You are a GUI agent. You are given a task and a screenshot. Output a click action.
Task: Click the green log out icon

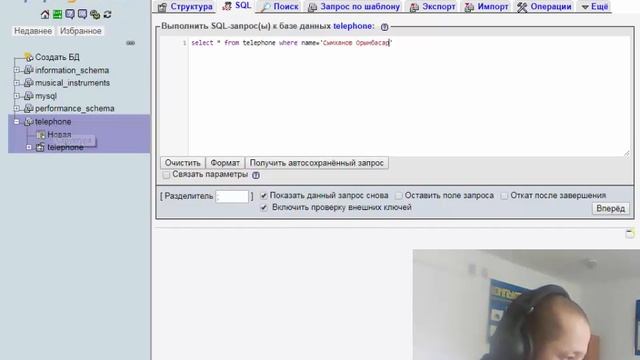(58, 15)
